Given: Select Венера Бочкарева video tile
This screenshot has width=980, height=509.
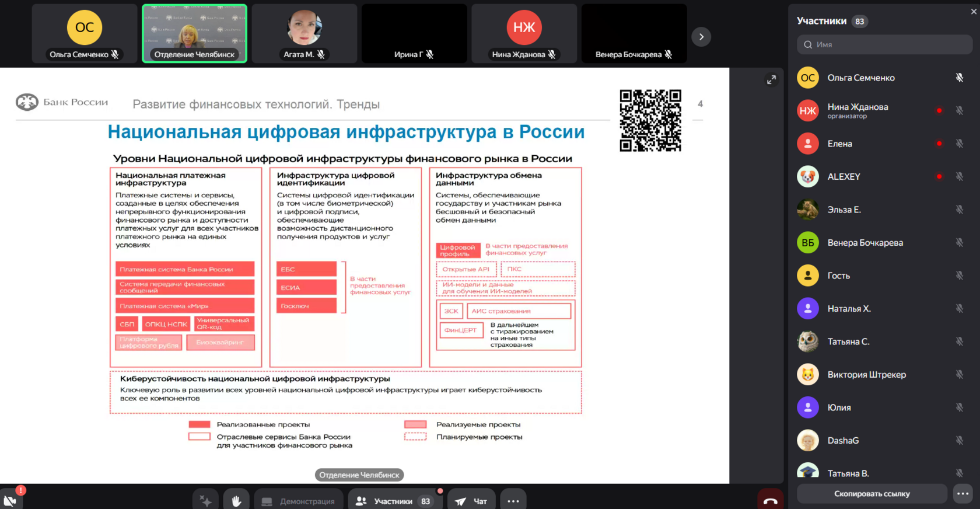Looking at the screenshot, I should coord(634,33).
